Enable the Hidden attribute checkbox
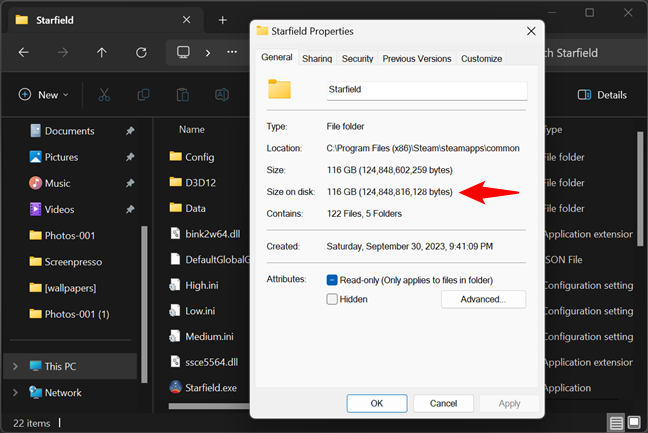This screenshot has width=648, height=433. 333,299
